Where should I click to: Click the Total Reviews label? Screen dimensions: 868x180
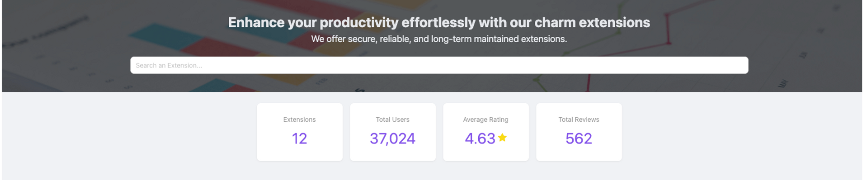tap(578, 120)
